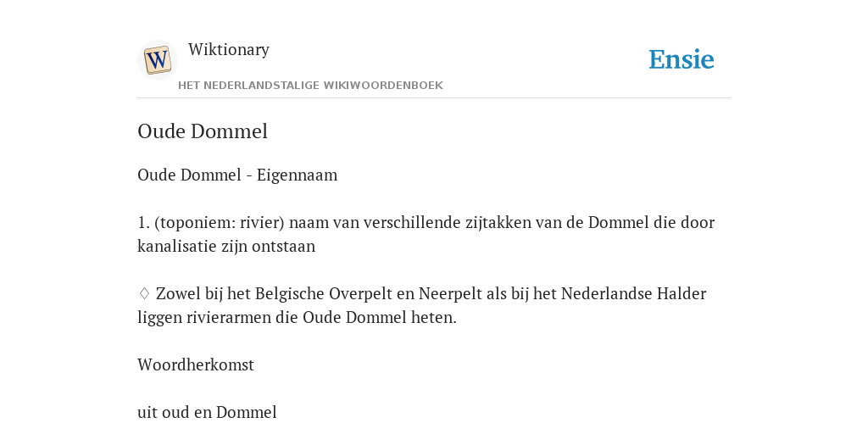The width and height of the screenshot is (868, 434).
Task: Click the word 'Halder' in the example
Action: (x=682, y=293)
